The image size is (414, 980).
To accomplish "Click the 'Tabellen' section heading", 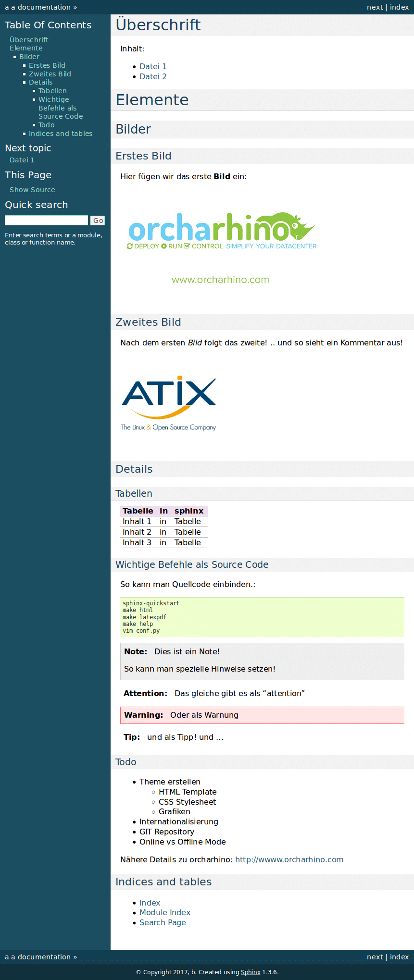I will [x=134, y=493].
